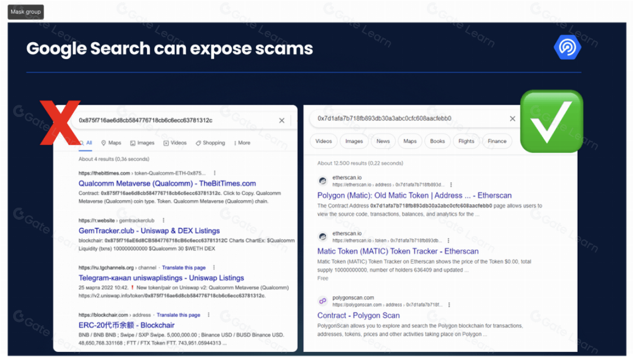Click the Mask group label
Viewport: 633px width, 364px height.
tap(26, 11)
